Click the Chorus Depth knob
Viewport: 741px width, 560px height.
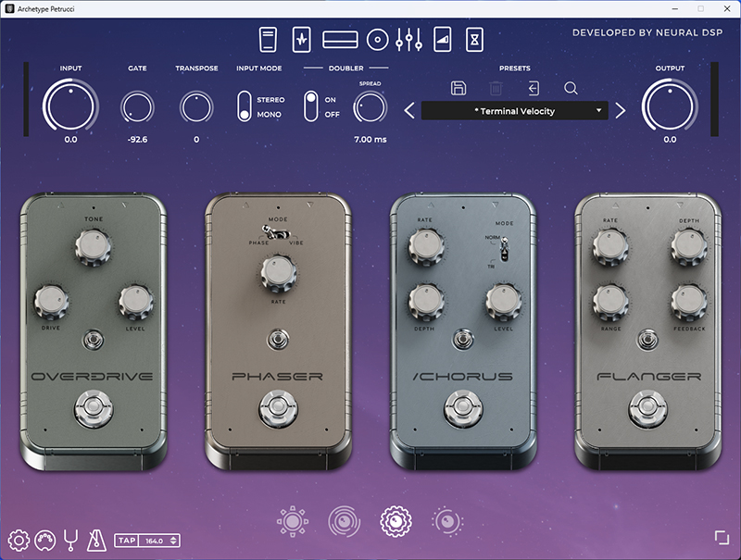coord(425,302)
